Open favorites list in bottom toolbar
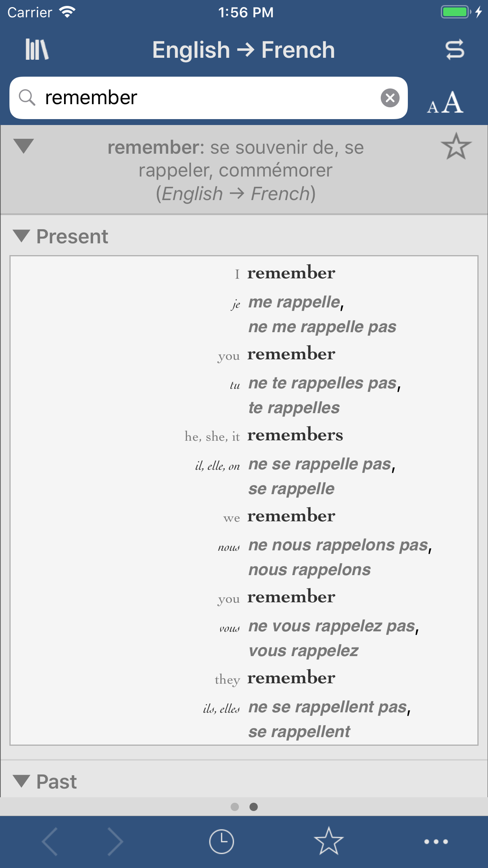Viewport: 488px width, 868px height. point(328,841)
